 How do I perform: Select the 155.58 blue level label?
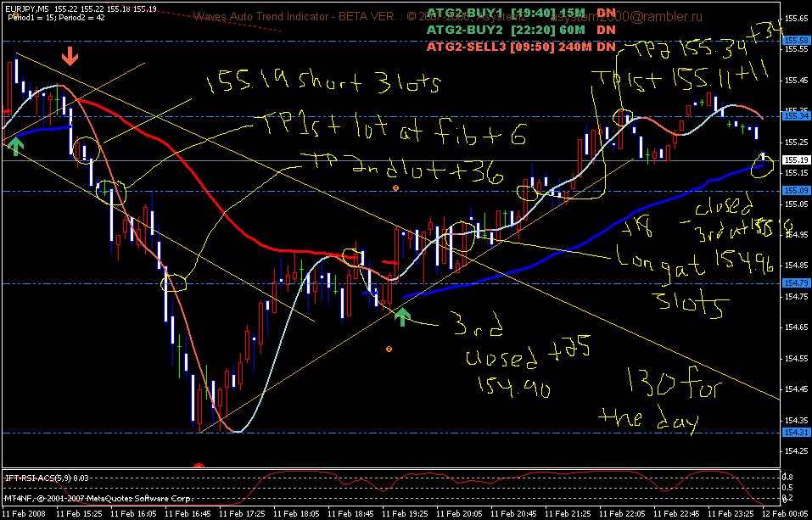[797, 40]
